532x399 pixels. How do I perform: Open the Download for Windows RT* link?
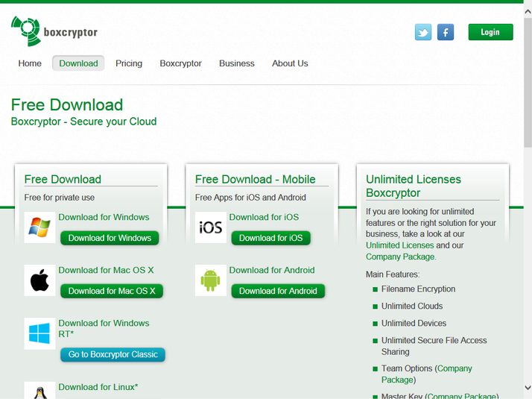tap(104, 328)
